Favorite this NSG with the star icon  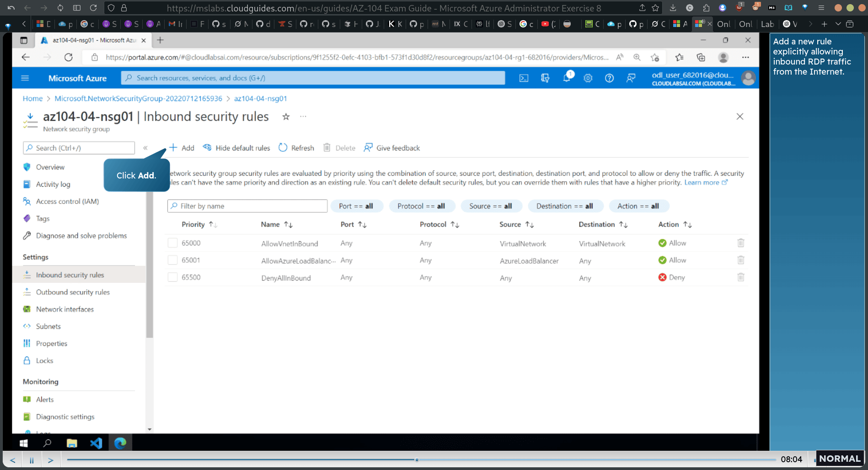click(286, 117)
